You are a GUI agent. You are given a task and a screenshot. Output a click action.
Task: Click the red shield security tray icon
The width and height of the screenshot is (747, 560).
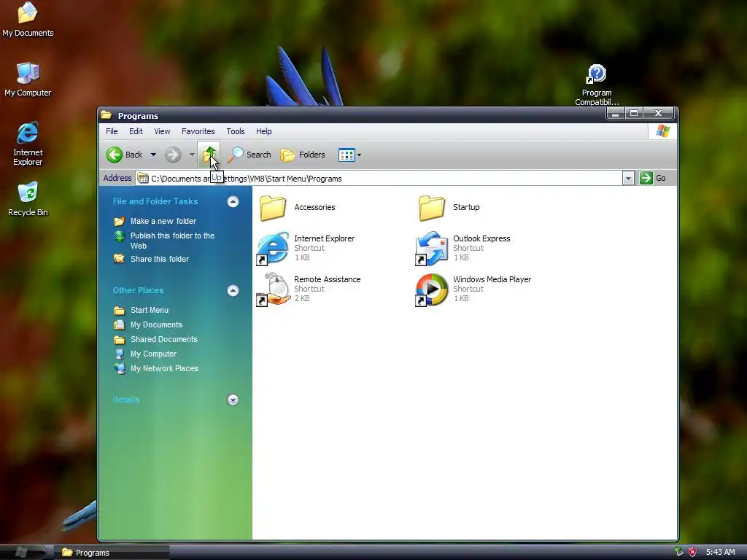[x=693, y=552]
